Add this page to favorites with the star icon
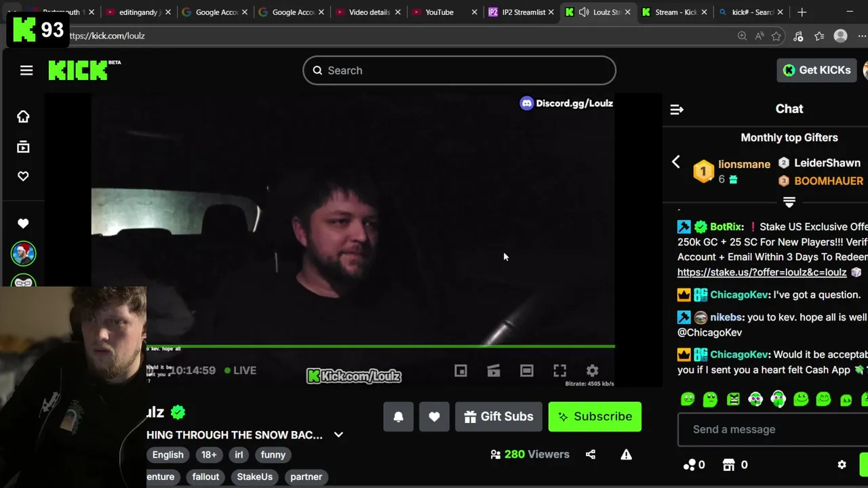868x488 pixels. [776, 36]
